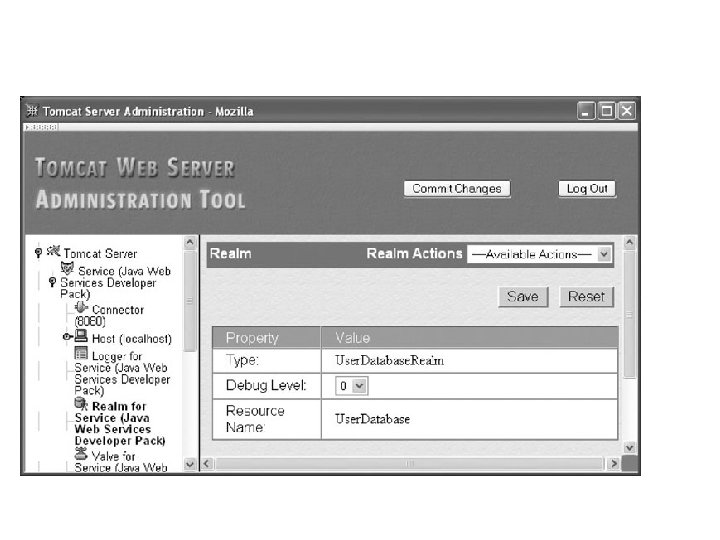Click the Realm for Service icon

coord(81,404)
